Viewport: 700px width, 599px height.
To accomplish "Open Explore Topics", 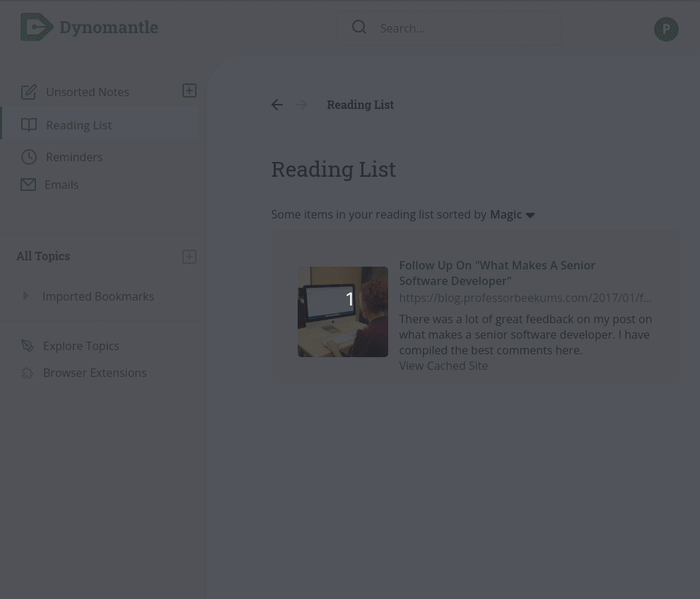I will click(81, 346).
